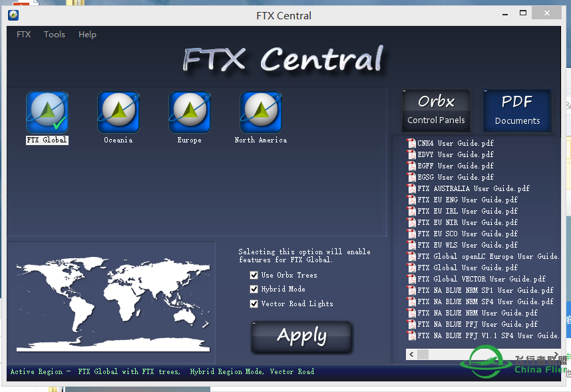Viewport: 571px width, 392px height.
Task: Click the FTX Central icon in the title bar
Action: [13, 15]
